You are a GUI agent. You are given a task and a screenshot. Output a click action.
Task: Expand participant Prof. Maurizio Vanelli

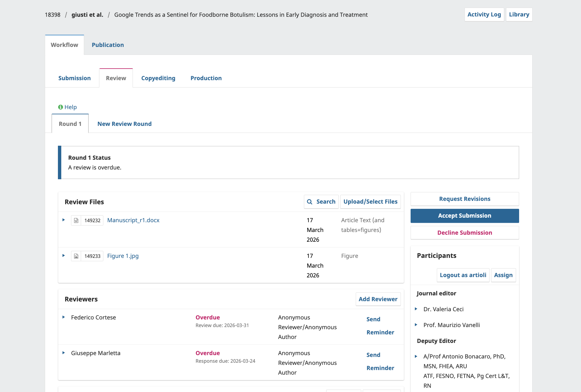pos(416,325)
